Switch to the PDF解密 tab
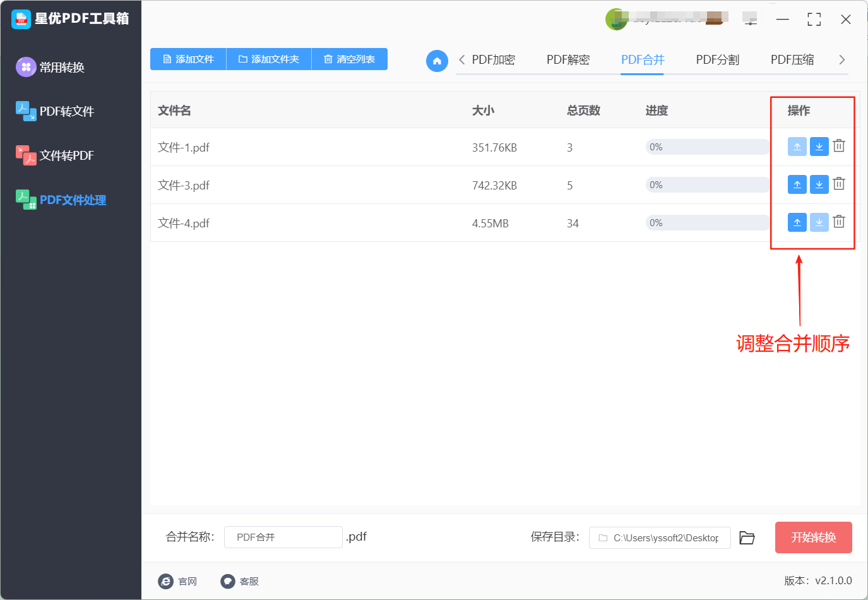Image resolution: width=868 pixels, height=600 pixels. pyautogui.click(x=568, y=59)
